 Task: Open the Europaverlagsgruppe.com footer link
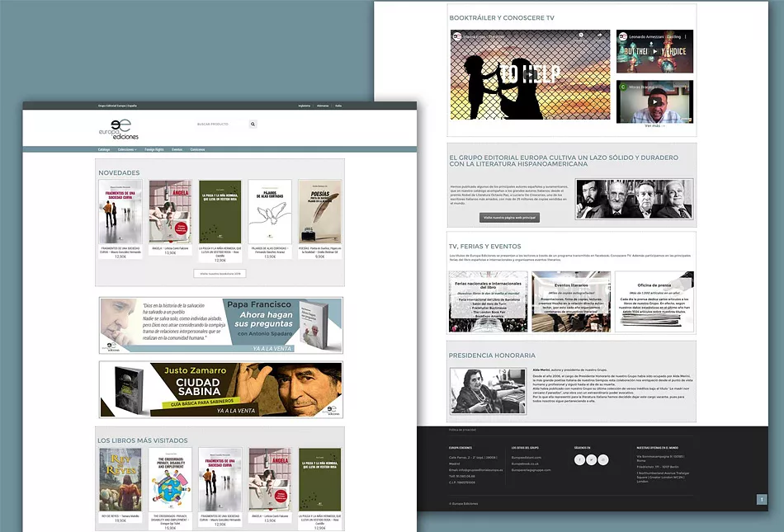coord(531,469)
